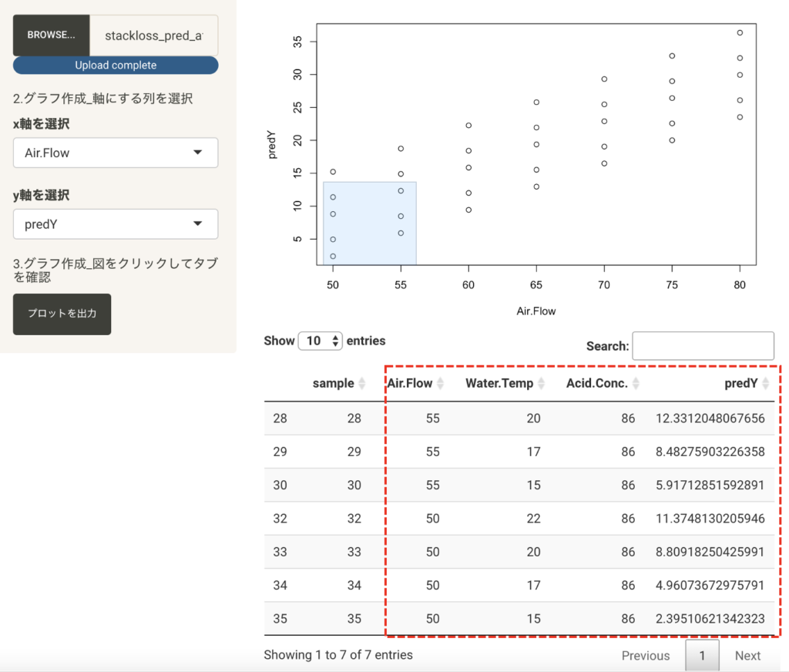This screenshot has height=672, width=789.
Task: Click the BROWSE... file upload button
Action: (52, 35)
